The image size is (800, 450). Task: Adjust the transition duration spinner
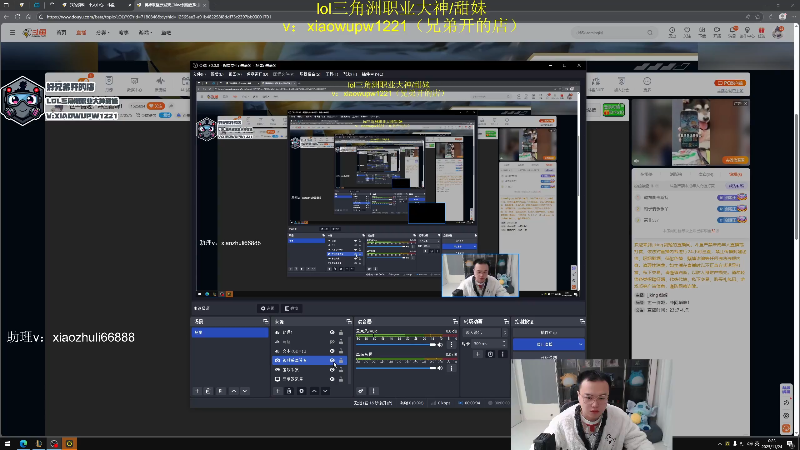click(x=505, y=343)
